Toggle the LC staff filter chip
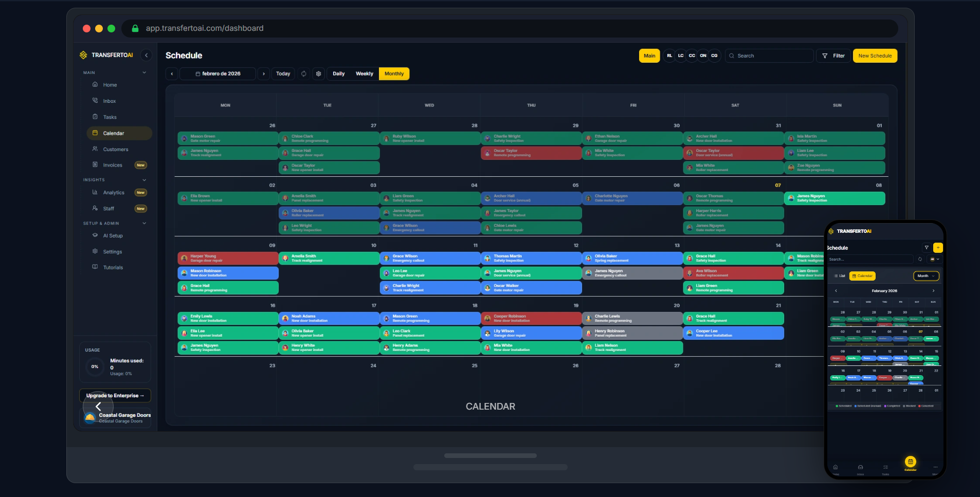 681,56
